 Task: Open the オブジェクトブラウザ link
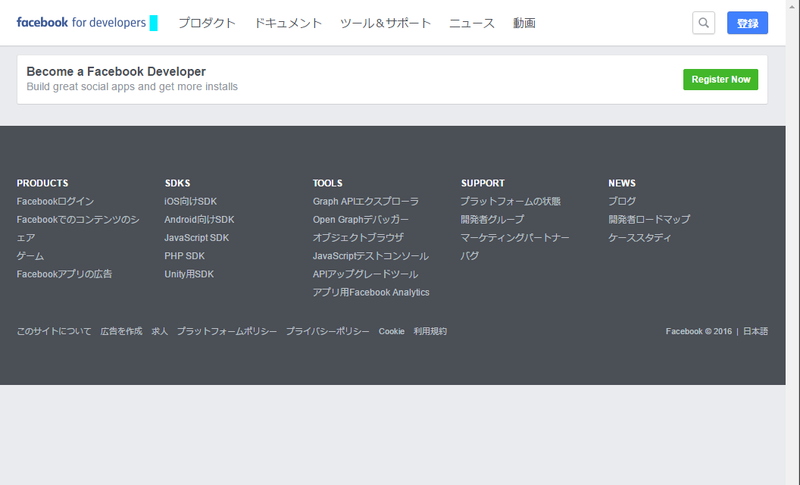click(x=358, y=238)
